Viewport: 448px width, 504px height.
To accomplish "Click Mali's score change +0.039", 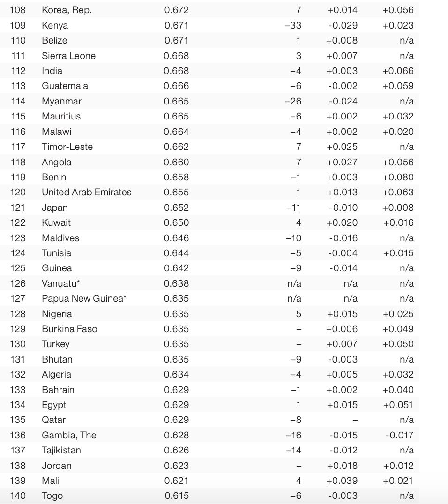I will tap(342, 481).
